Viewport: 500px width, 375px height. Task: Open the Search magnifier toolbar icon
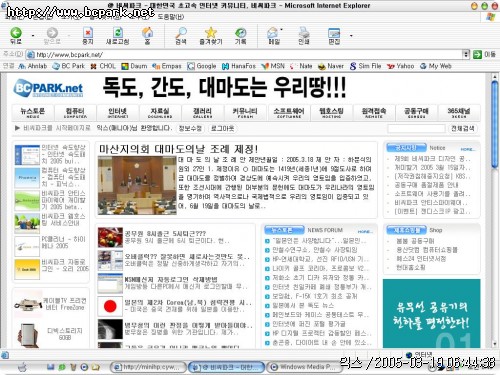click(x=181, y=33)
